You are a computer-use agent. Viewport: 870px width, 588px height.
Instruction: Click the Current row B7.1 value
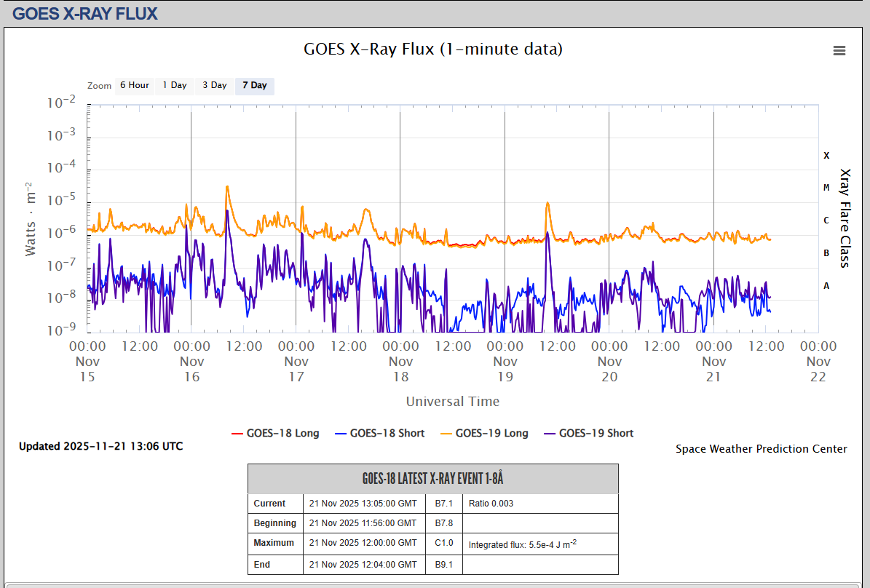443,504
